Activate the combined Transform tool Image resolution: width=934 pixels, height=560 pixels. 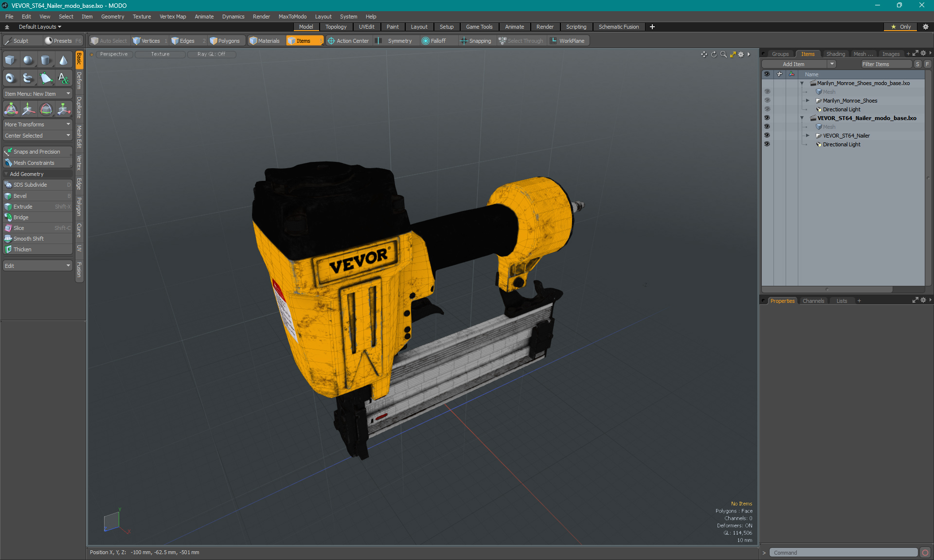coord(11,109)
